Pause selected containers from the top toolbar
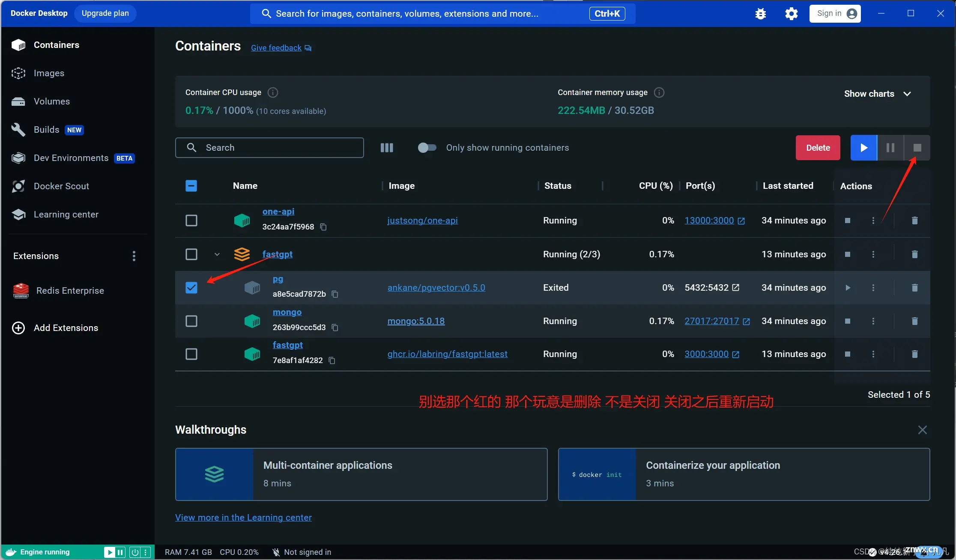 (x=890, y=148)
